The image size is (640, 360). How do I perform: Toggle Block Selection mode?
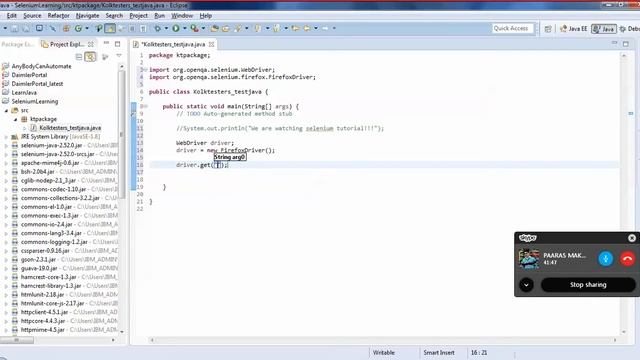(x=132, y=29)
